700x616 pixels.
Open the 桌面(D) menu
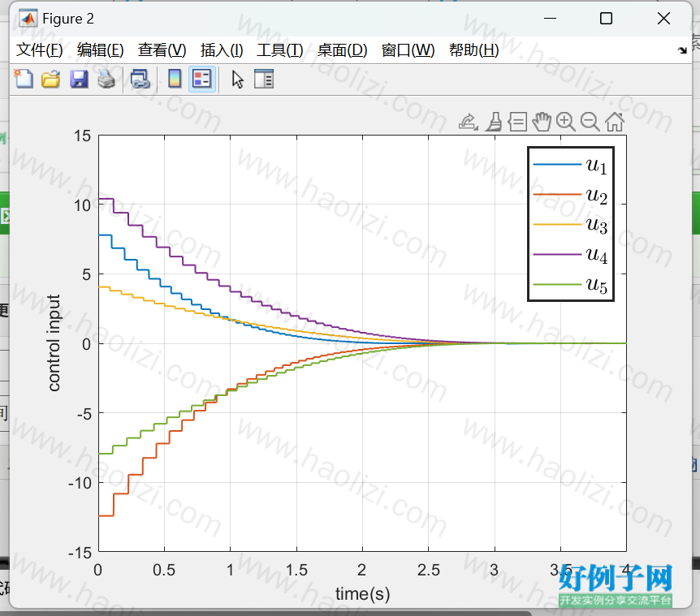point(343,50)
